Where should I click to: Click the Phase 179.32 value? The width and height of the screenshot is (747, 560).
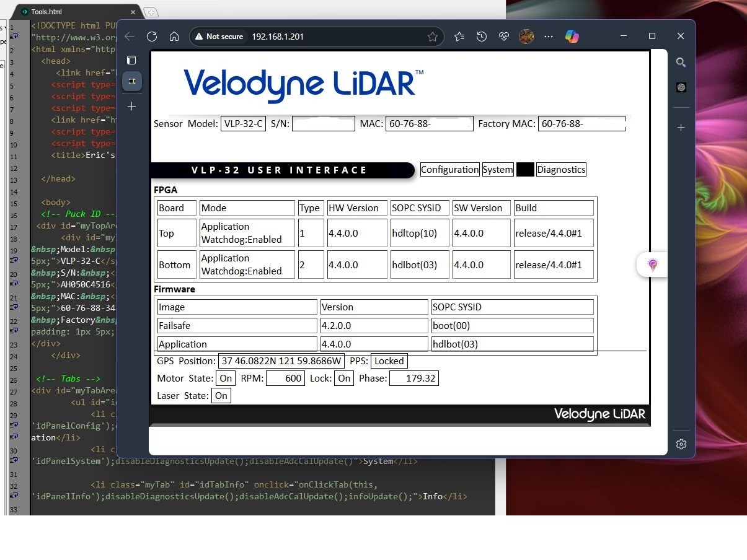[x=414, y=378]
